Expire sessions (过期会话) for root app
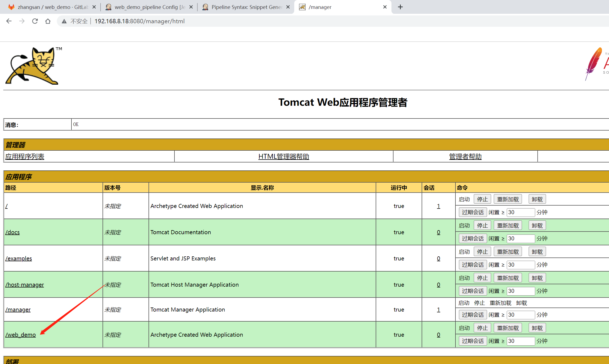 473,212
